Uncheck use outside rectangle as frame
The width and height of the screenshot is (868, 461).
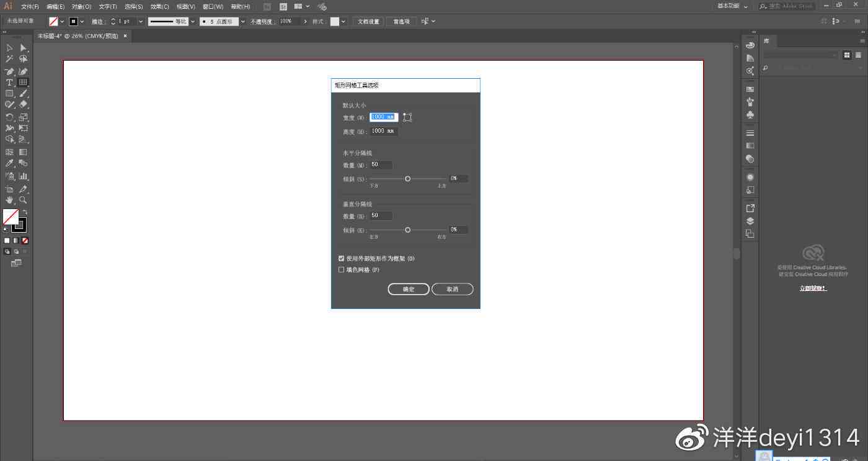(x=341, y=258)
